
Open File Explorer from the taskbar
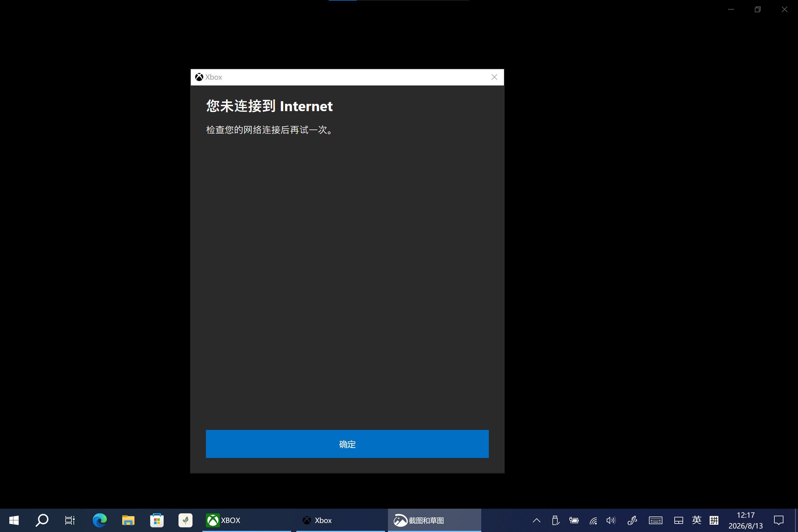128,520
